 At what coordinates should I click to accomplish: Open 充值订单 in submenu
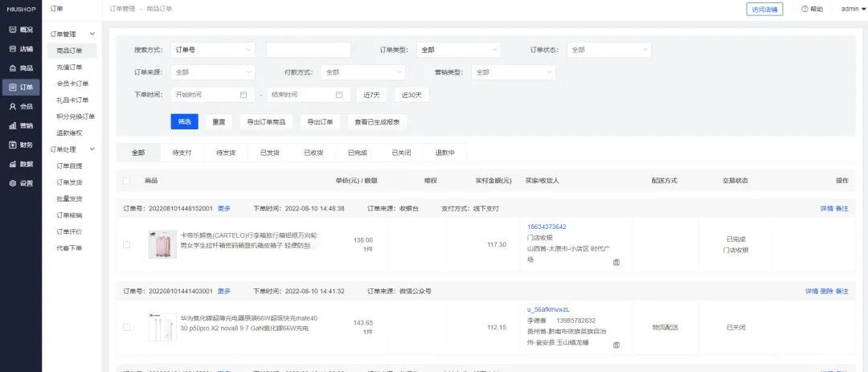point(69,67)
